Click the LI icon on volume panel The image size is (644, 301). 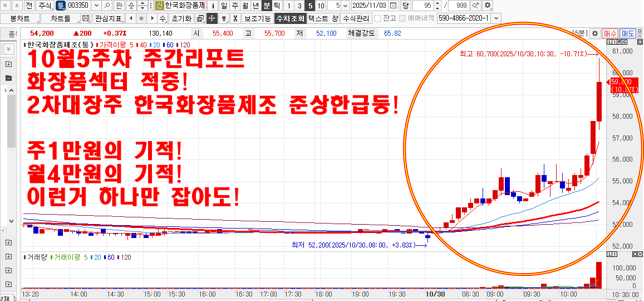(x=612, y=255)
